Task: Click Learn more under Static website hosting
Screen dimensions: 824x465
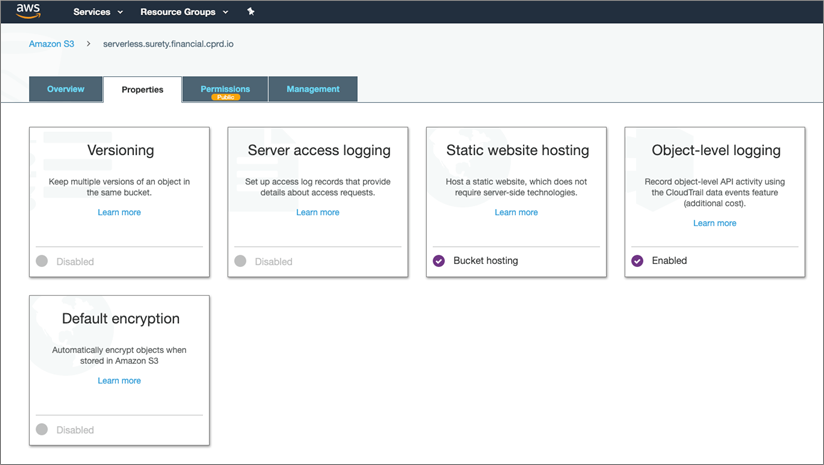Action: pos(516,212)
